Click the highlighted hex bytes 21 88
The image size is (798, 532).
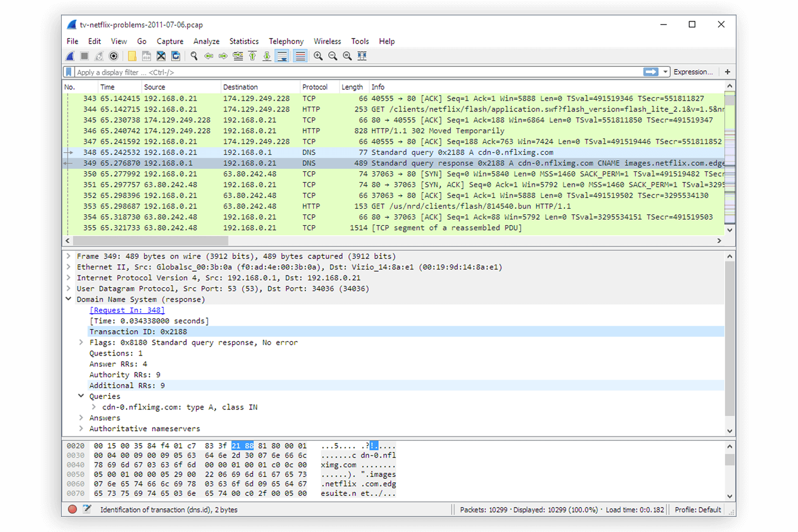click(x=243, y=446)
